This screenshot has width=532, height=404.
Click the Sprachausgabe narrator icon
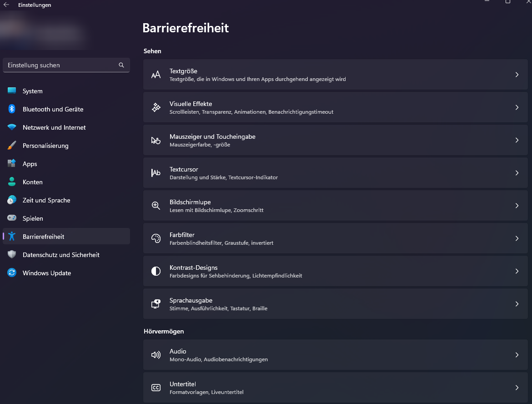click(156, 304)
